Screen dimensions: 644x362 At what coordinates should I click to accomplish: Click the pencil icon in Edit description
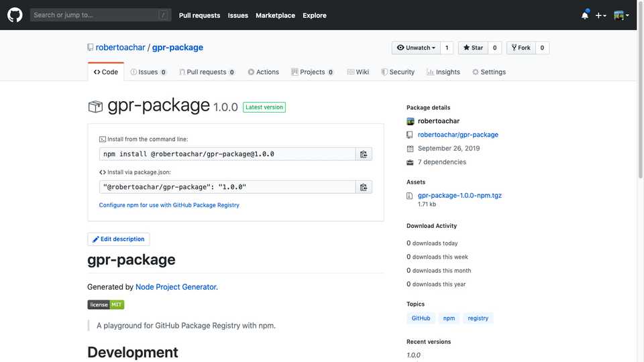[95, 239]
